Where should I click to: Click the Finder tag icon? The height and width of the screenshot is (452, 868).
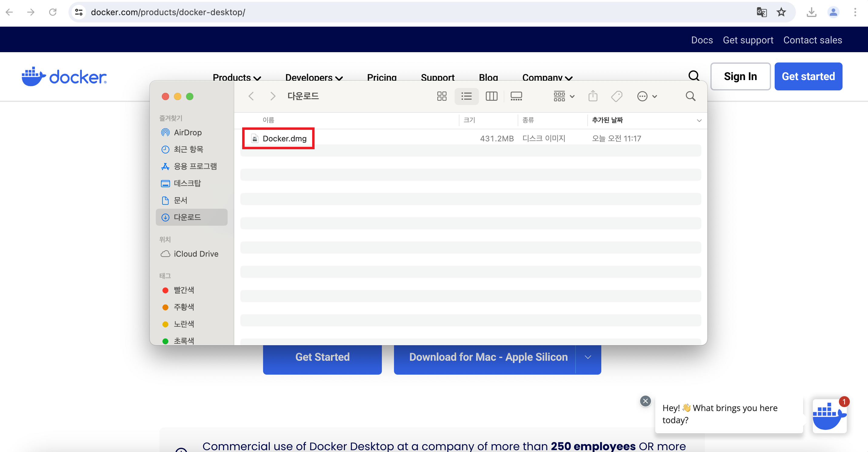(x=617, y=96)
